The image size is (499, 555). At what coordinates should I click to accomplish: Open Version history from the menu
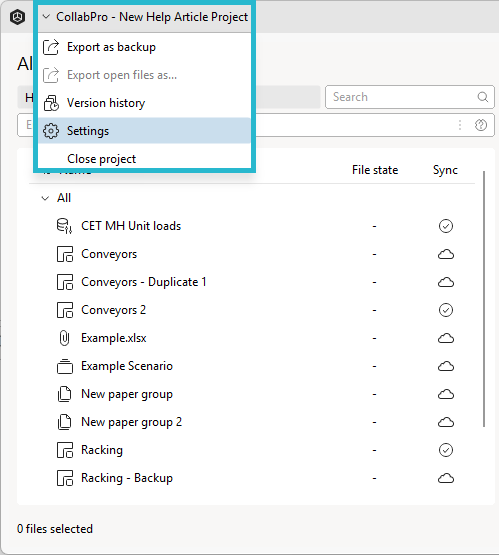tap(144, 103)
